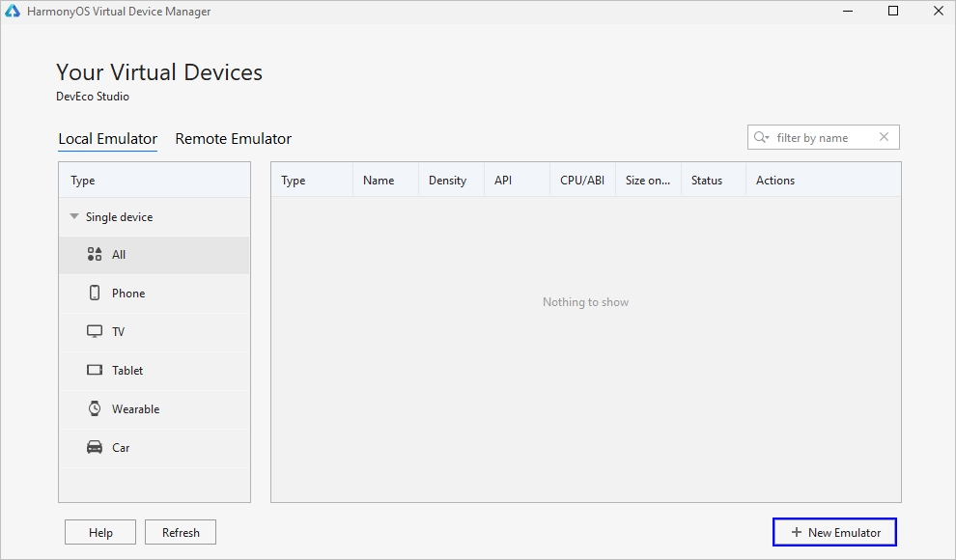Click the Refresh button
Image resolution: width=956 pixels, height=560 pixels.
click(x=181, y=533)
